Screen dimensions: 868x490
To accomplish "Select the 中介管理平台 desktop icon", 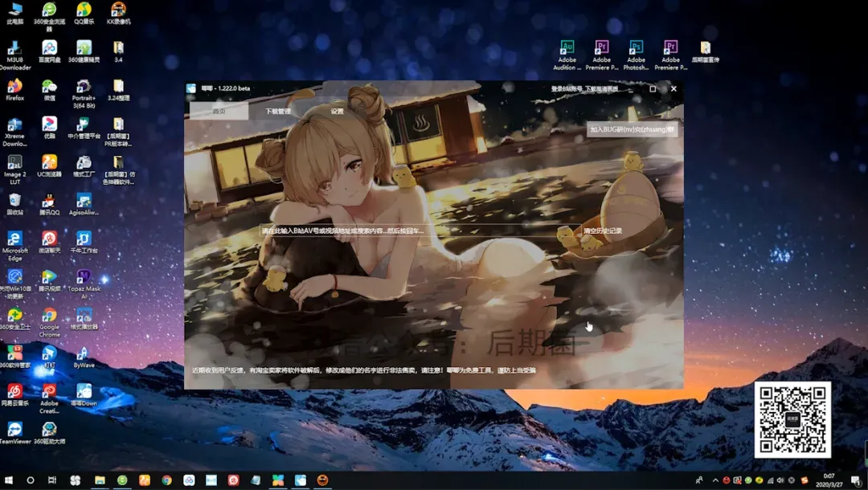I will (84, 129).
